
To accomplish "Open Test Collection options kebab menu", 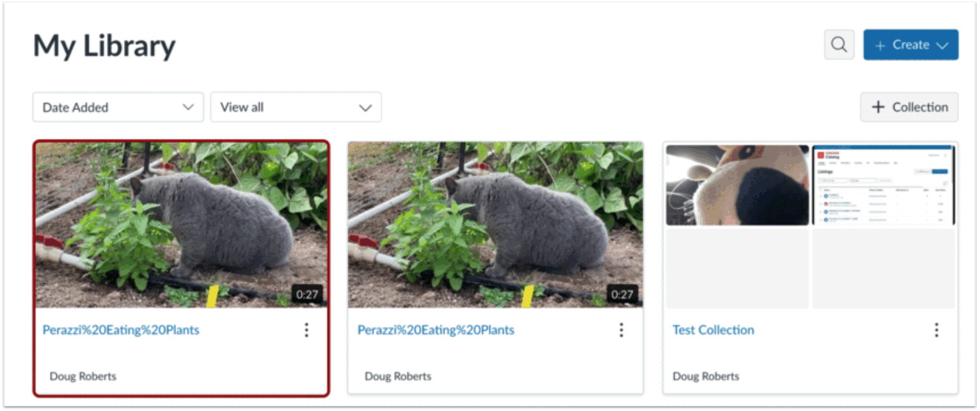I will click(x=936, y=330).
